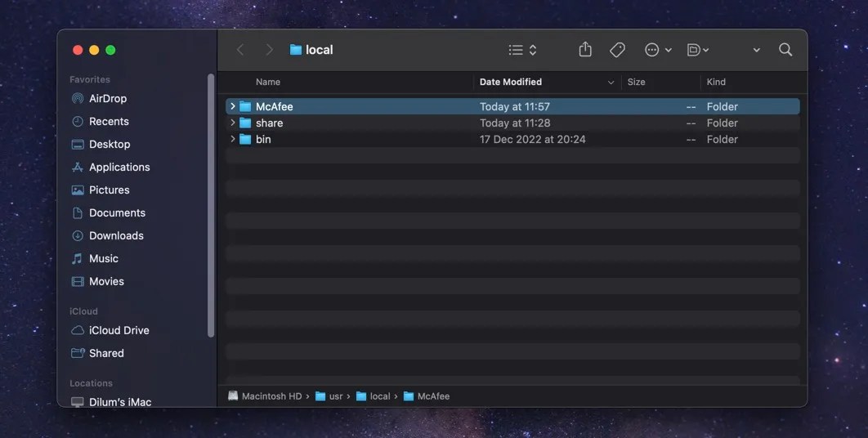Click local in the path bar
The image size is (868, 438).
[x=374, y=396]
